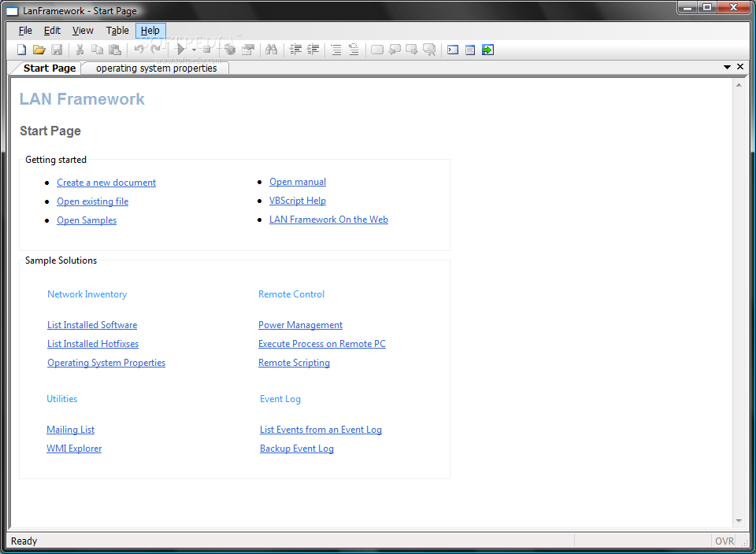Click the Run script play icon

[x=181, y=49]
